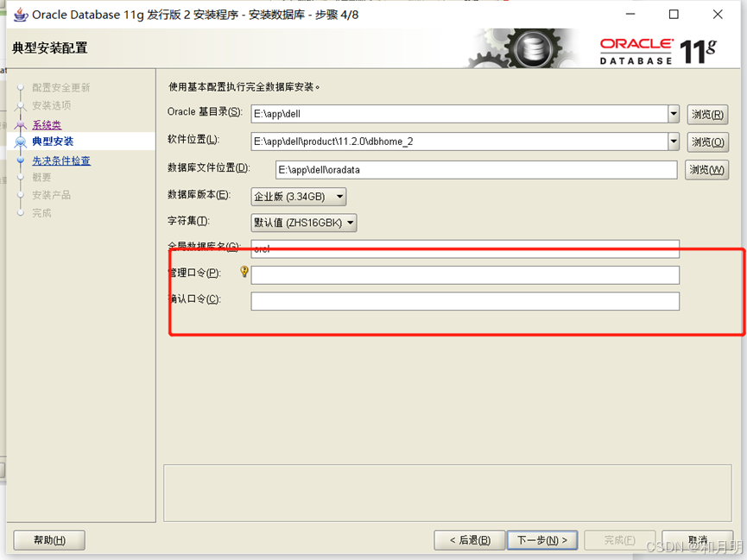Open the 软件位置 dropdown arrow
This screenshot has width=747, height=560.
click(x=673, y=142)
